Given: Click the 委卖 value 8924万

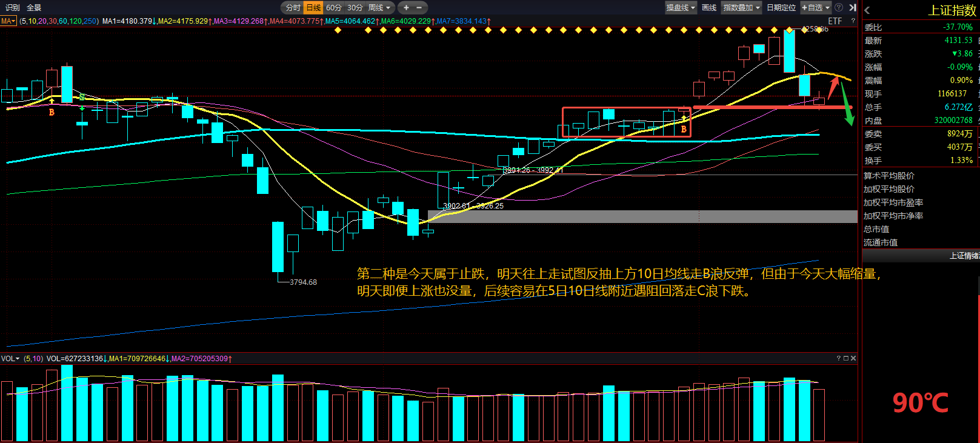Looking at the screenshot, I should click(960, 134).
